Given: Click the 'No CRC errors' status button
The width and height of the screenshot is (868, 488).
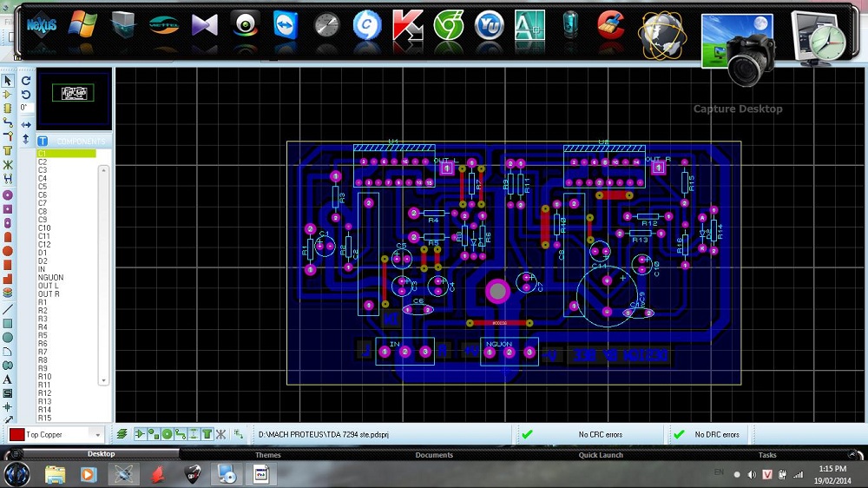Looking at the screenshot, I should point(600,434).
